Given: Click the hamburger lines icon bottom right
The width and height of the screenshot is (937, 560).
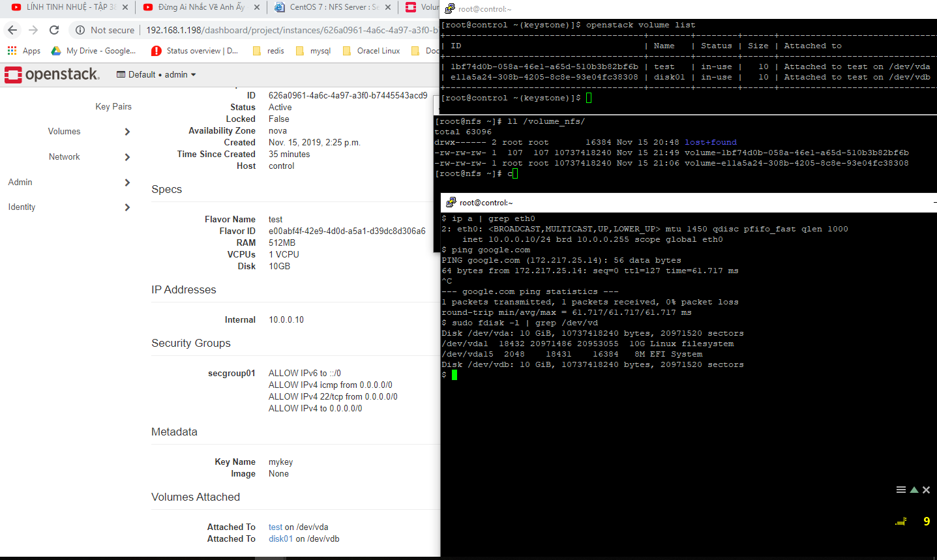Looking at the screenshot, I should click(x=901, y=490).
